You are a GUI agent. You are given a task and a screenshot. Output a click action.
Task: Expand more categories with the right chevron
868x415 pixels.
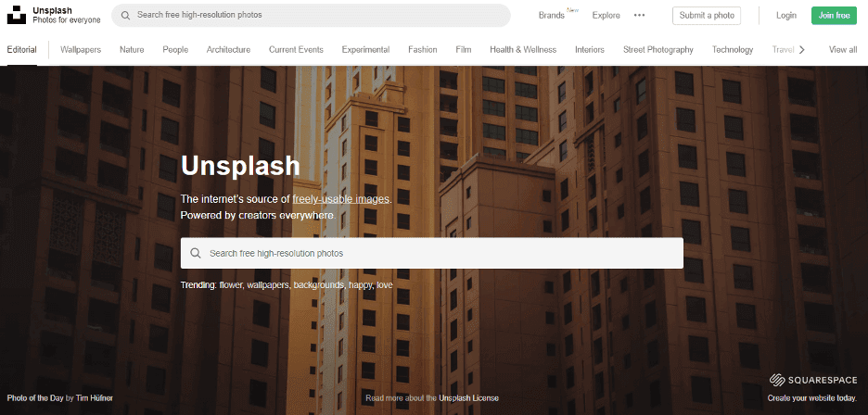point(801,50)
